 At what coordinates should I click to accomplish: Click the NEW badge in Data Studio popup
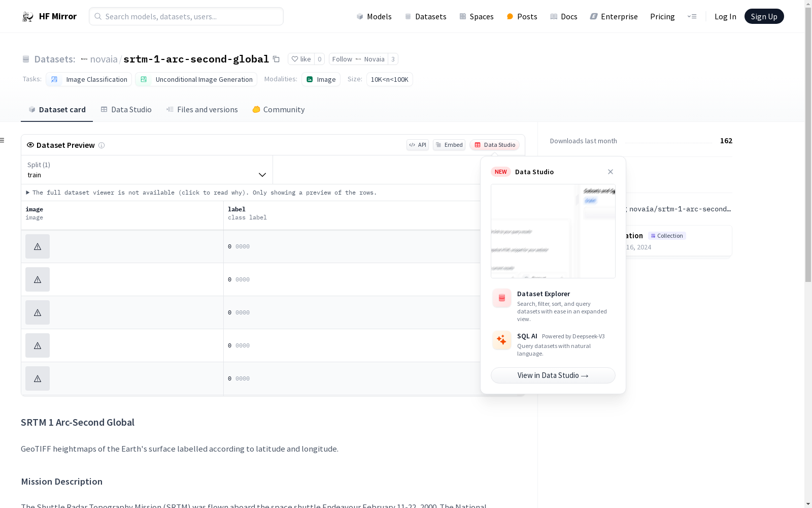coord(501,172)
